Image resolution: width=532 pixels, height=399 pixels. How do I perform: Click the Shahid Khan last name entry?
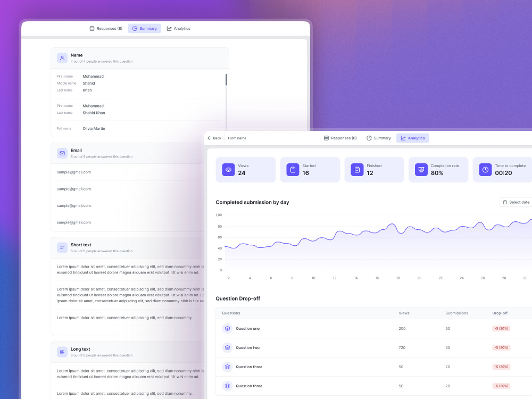tap(94, 113)
